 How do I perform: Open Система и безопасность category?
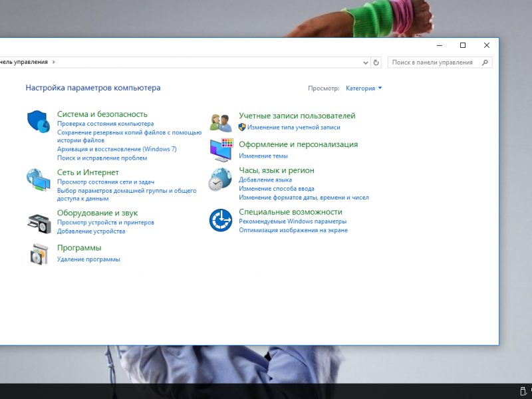click(x=102, y=114)
